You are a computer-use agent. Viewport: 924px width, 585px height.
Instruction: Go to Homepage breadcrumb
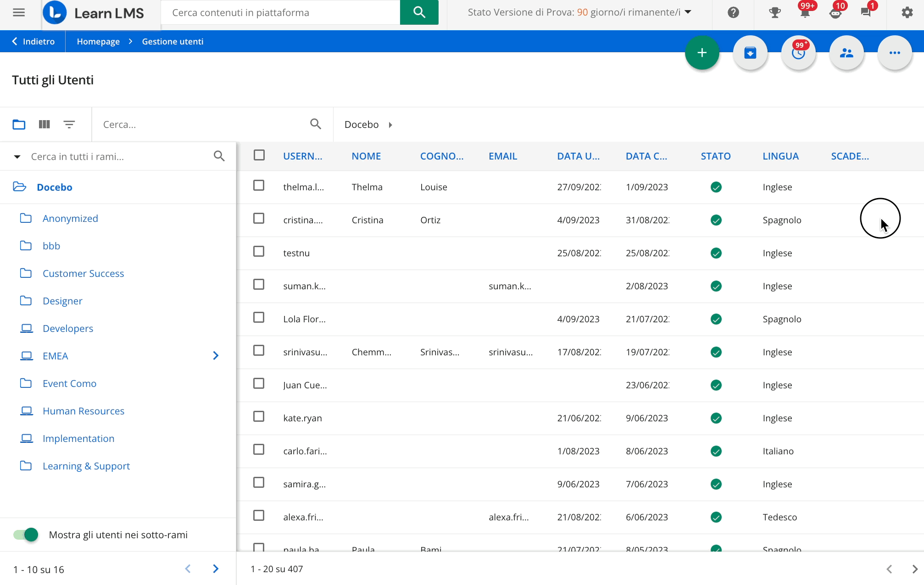pos(98,41)
